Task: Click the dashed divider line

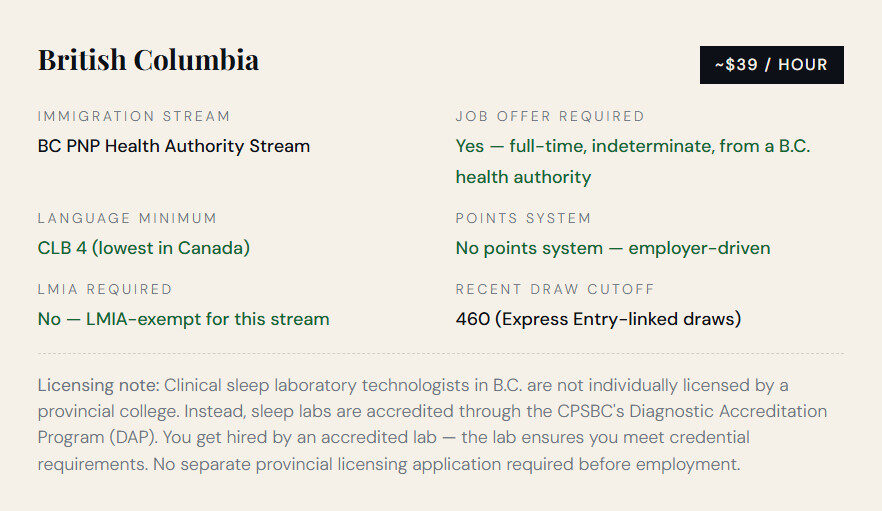Action: click(440, 353)
